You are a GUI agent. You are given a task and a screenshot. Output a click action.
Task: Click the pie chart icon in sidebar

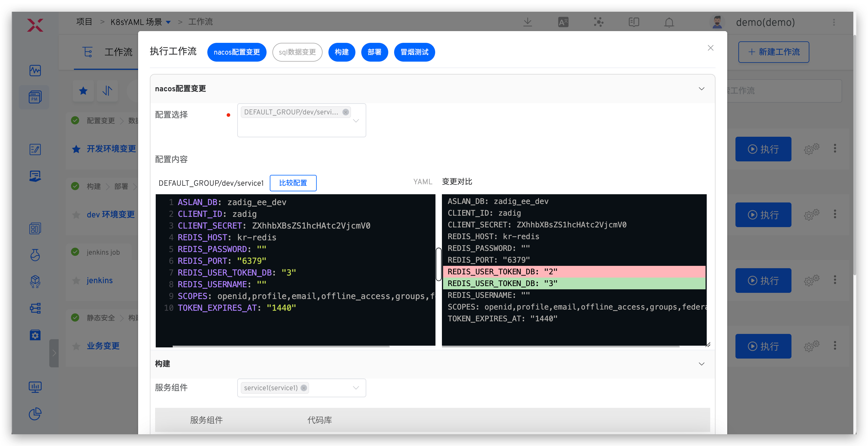click(35, 414)
